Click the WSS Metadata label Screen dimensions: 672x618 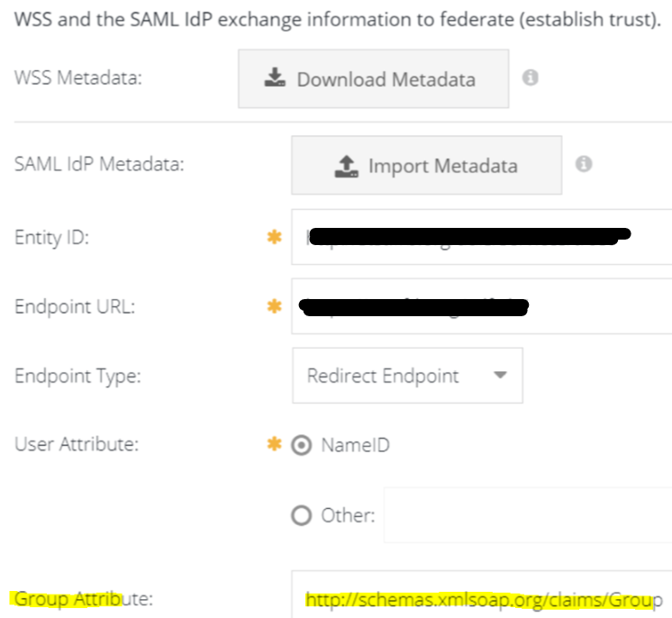coord(79,78)
